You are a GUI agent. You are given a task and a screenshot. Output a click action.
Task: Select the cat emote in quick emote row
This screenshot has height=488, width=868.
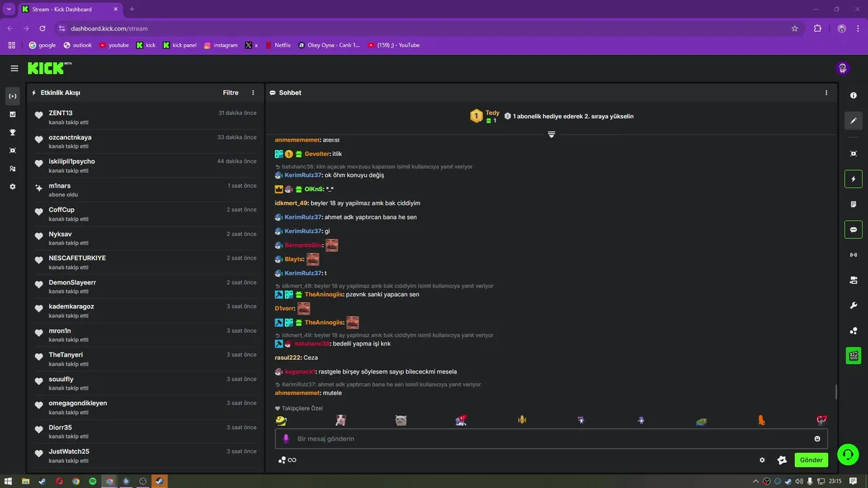(x=401, y=420)
